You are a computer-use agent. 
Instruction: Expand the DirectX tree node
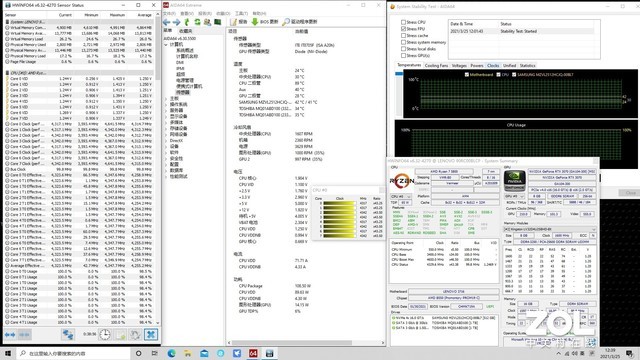166,140
